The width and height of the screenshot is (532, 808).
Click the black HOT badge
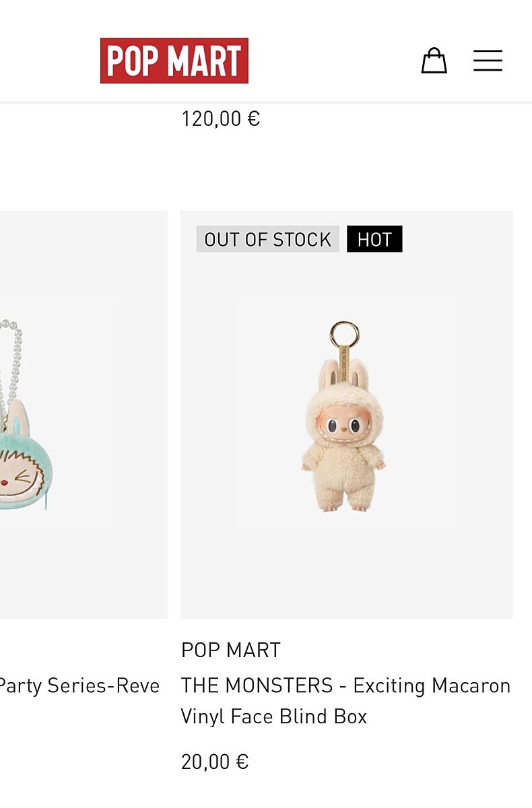(374, 239)
